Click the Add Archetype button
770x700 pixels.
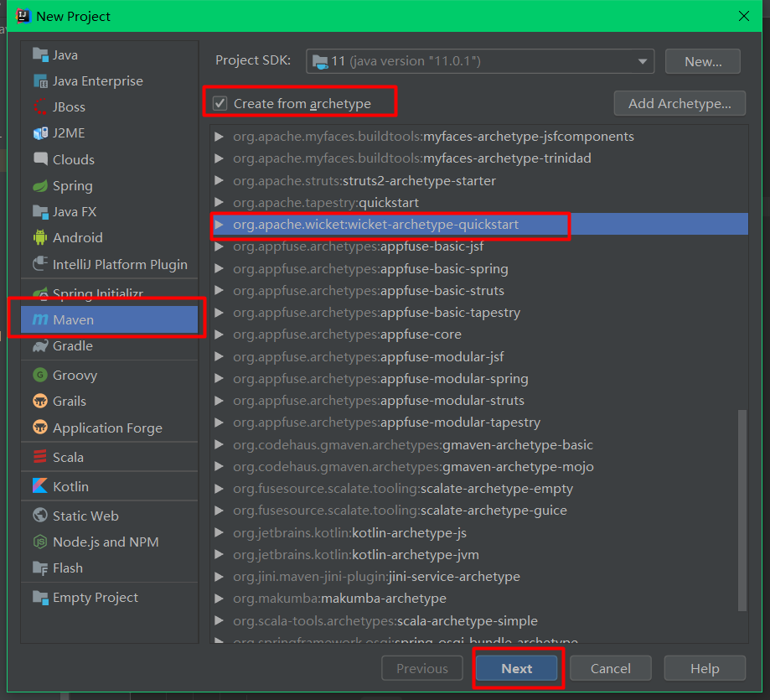click(x=680, y=103)
